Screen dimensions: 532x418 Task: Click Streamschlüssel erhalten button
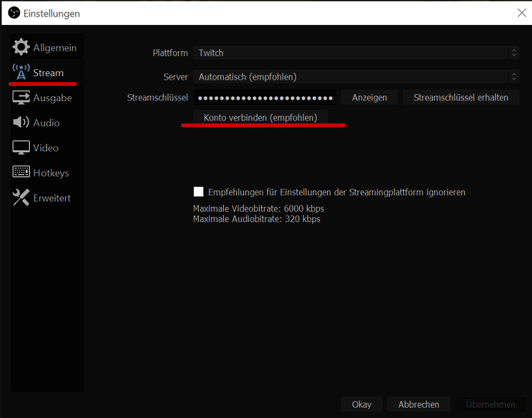coord(461,98)
